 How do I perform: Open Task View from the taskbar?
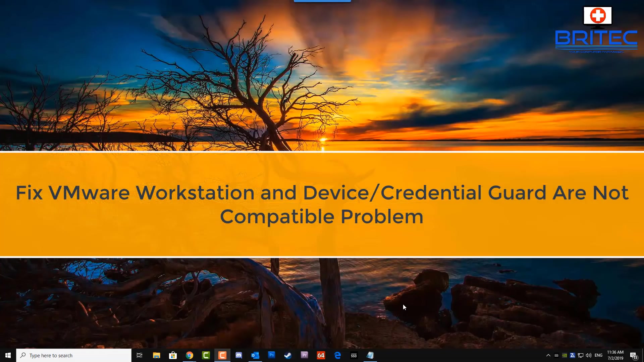pyautogui.click(x=140, y=355)
